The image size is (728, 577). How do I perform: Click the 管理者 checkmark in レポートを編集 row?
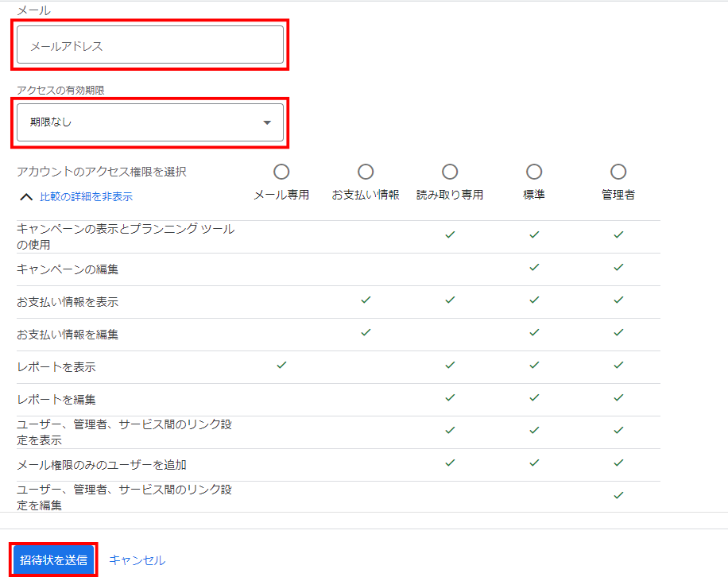(618, 397)
